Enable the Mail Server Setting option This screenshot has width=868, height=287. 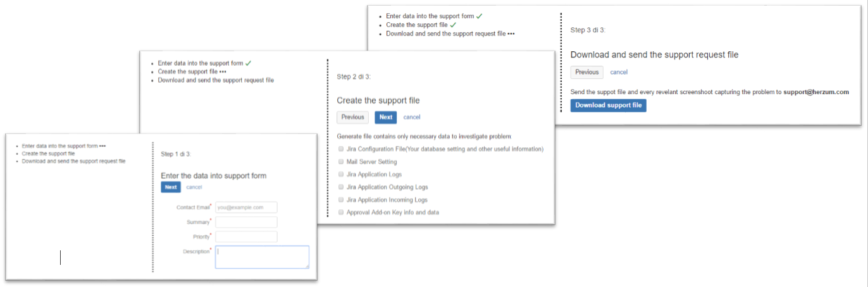(341, 162)
